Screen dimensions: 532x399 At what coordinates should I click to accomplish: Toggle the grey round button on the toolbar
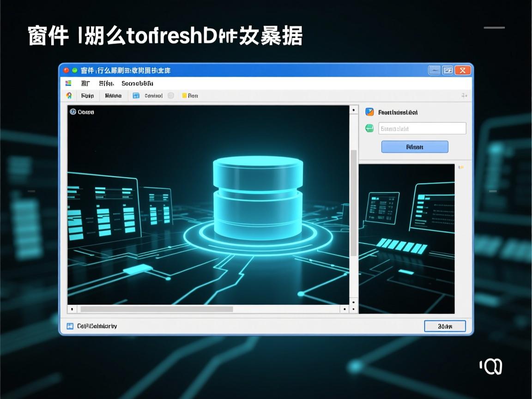pyautogui.click(x=170, y=96)
